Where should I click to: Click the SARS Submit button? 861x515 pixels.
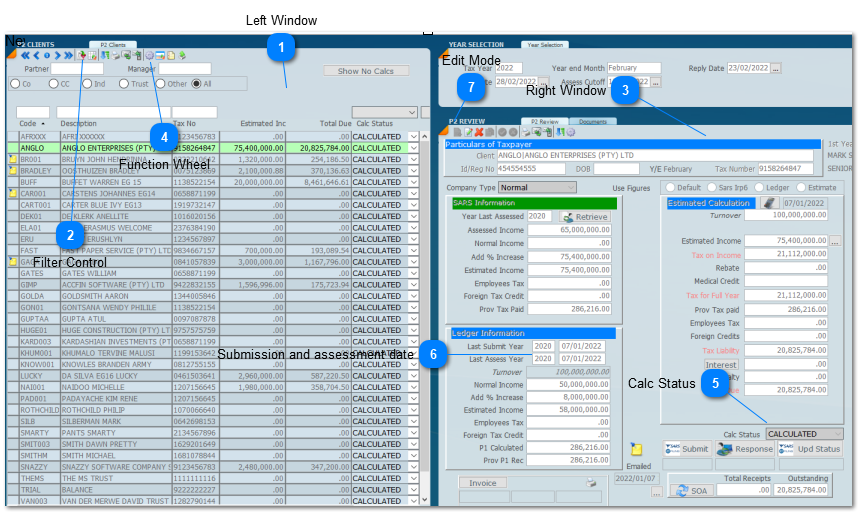685,450
